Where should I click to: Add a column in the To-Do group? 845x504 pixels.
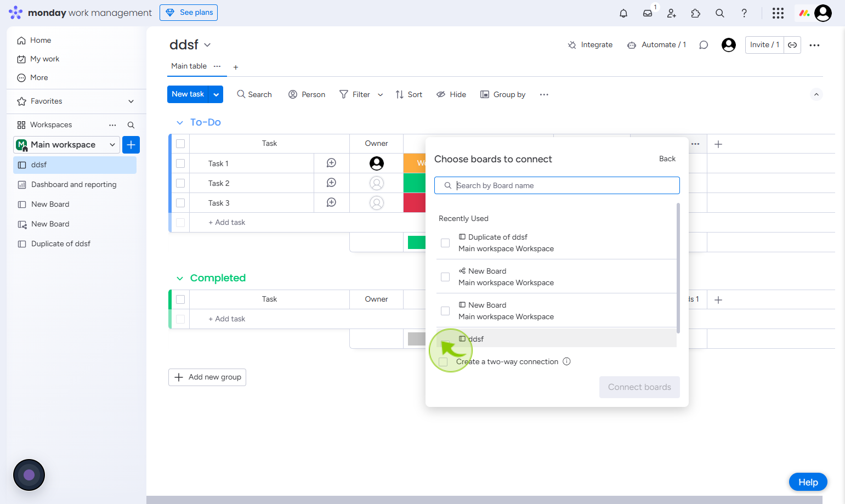coord(718,144)
